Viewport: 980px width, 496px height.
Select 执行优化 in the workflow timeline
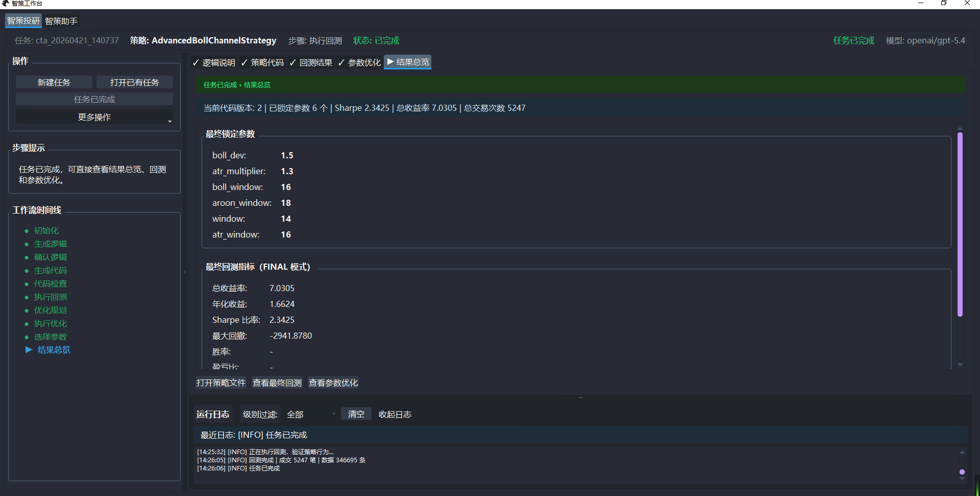(51, 323)
